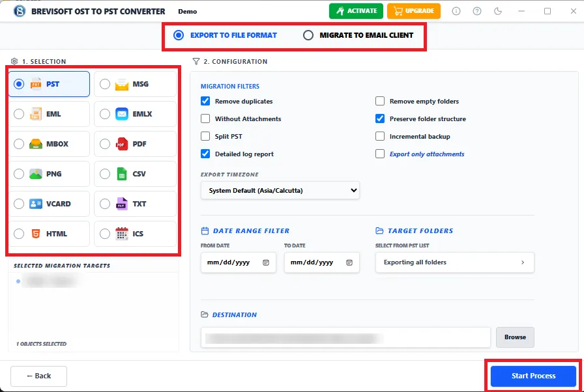Open Export Timezone dropdown

[280, 190]
